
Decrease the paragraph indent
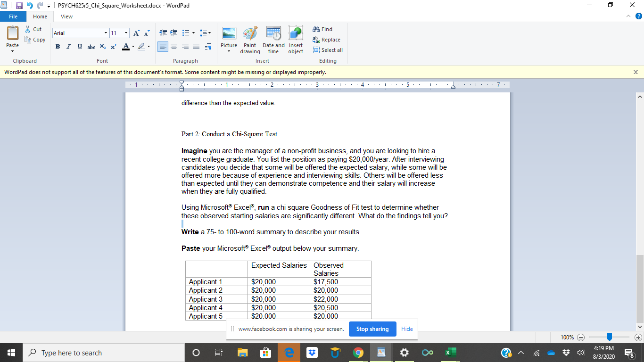tap(163, 33)
